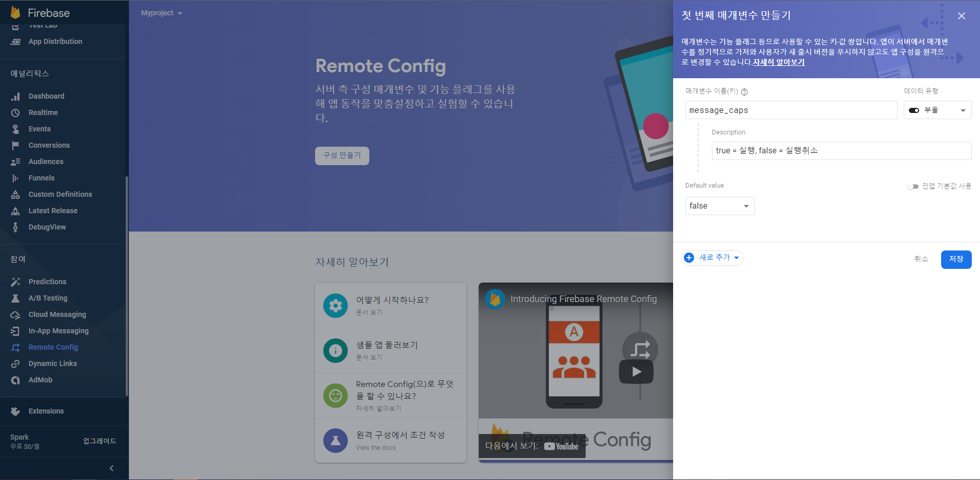Click the Audiences people icon
Screen dimensions: 980x480
[x=16, y=162]
